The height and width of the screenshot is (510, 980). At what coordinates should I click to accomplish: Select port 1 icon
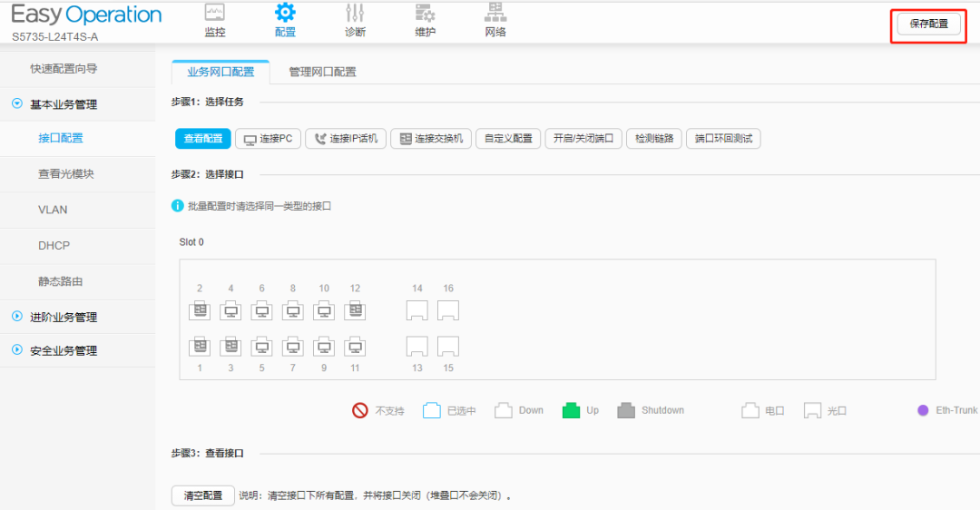point(200,347)
